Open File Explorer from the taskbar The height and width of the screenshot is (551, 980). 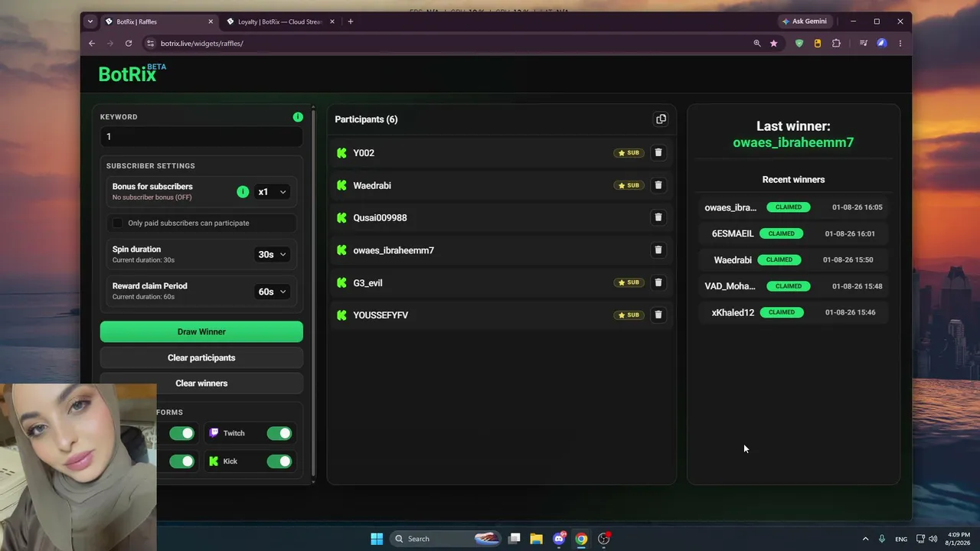[536, 539]
